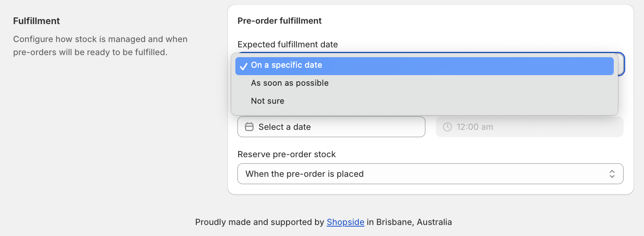This screenshot has height=236, width=644.
Task: Select the highlighted "On a specific date" option
Action: tap(287, 65)
